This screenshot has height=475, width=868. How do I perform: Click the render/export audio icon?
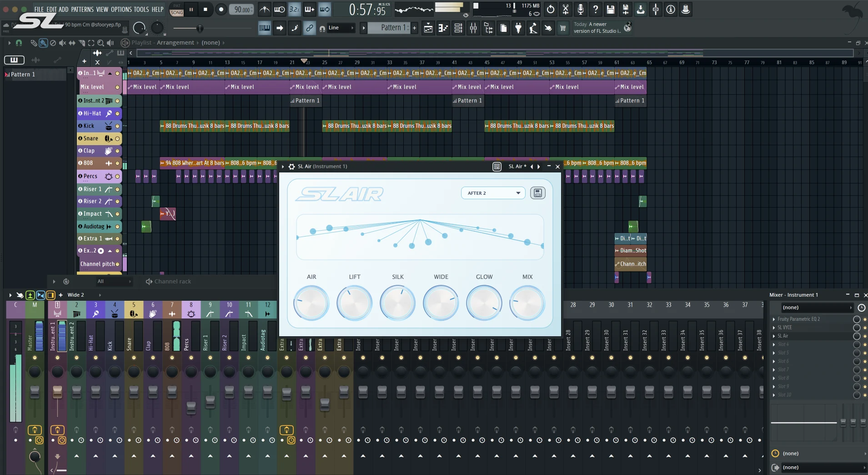point(626,9)
